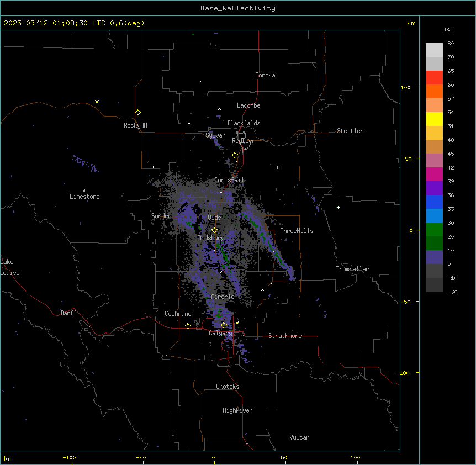This screenshot has width=476, height=465.
Task: Click white plus marker north of Drumheller
Action: [x=338, y=207]
